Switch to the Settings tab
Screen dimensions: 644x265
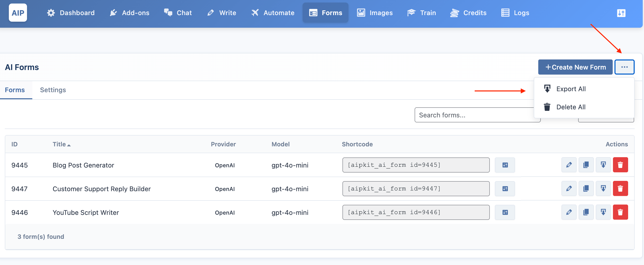pos(53,90)
